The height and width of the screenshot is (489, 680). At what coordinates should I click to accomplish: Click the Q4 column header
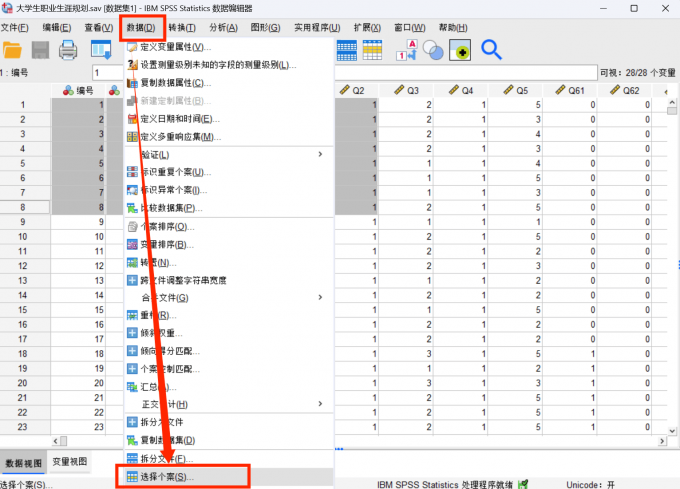pos(461,91)
